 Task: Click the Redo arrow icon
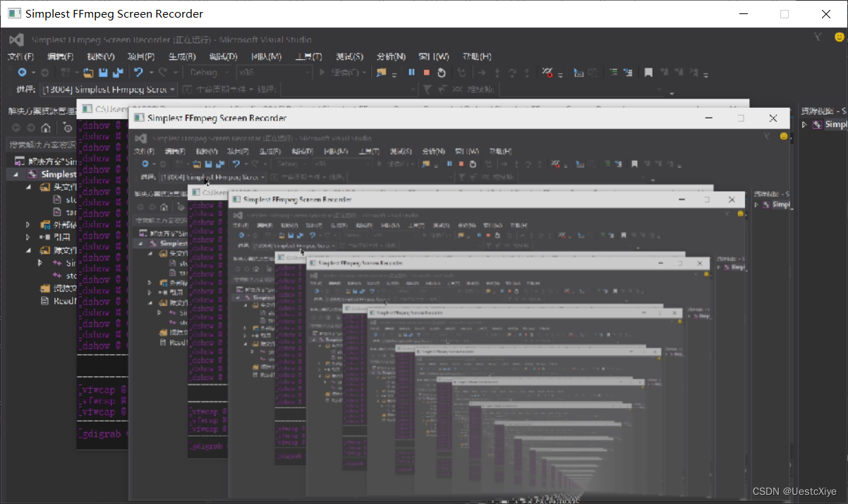[162, 73]
